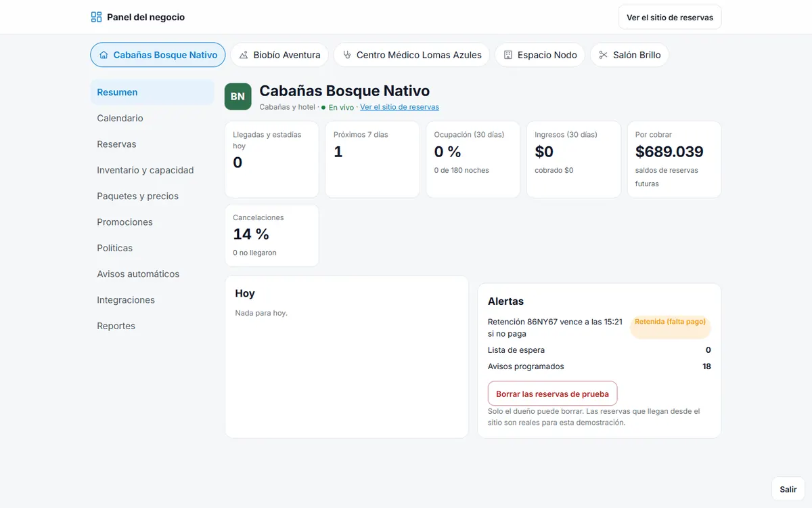Viewport: 812px width, 508px height.
Task: Click the mountain icon of Biobío Aventura
Action: coord(244,55)
